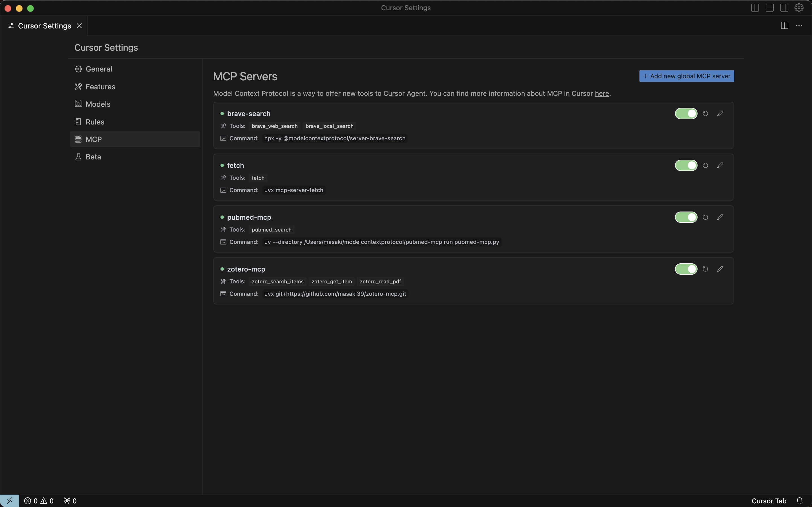Image resolution: width=812 pixels, height=507 pixels.
Task: Toggle the bottom panel layout icon
Action: tap(770, 8)
